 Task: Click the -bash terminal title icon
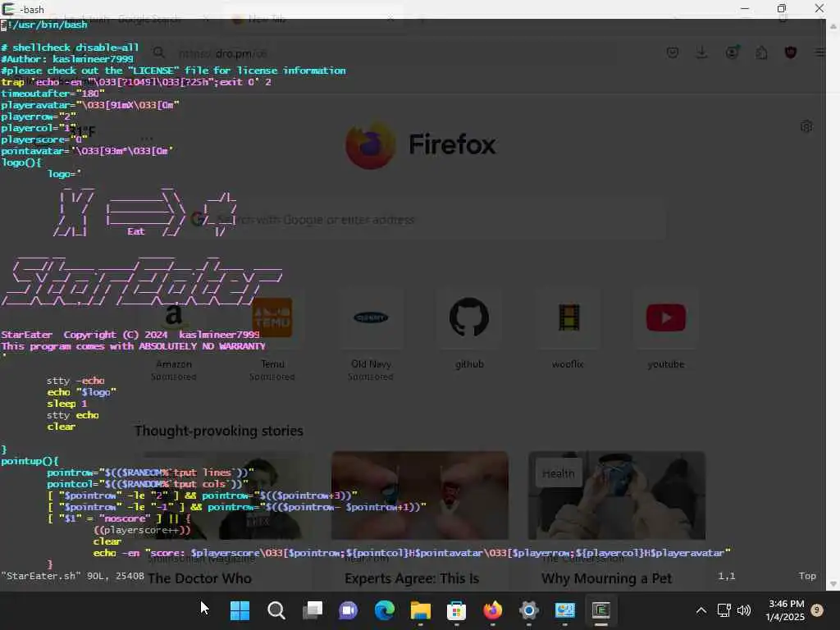[x=8, y=9]
